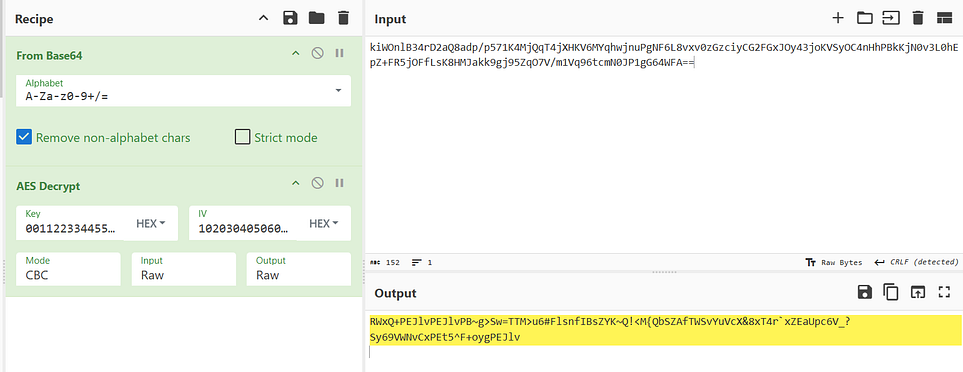Add a new input tab
The height and width of the screenshot is (372, 963).
coord(838,18)
